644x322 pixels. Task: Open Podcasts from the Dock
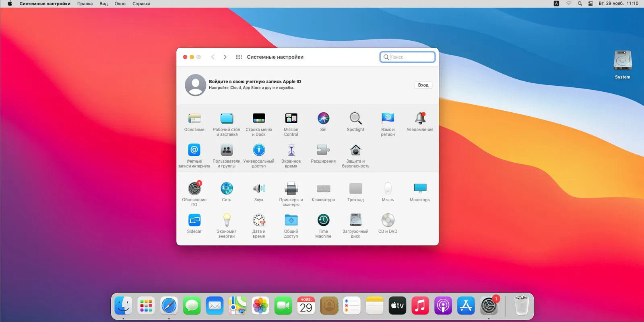click(x=443, y=306)
